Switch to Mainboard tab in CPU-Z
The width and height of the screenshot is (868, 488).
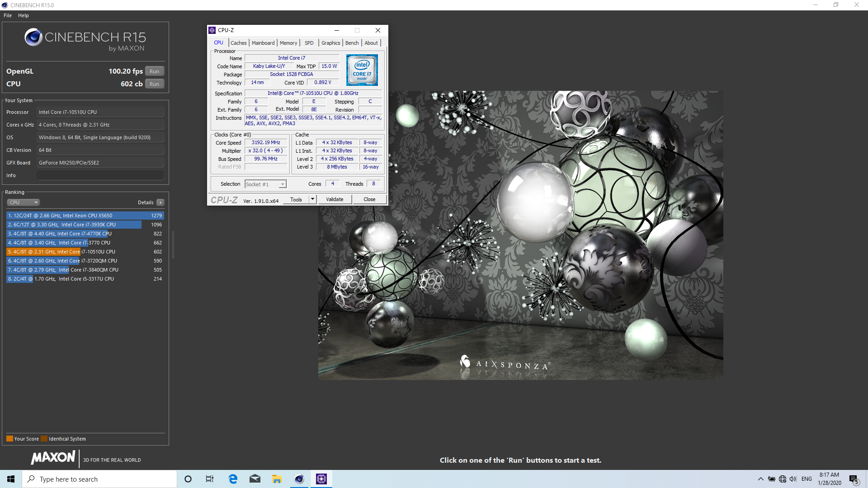pyautogui.click(x=263, y=43)
